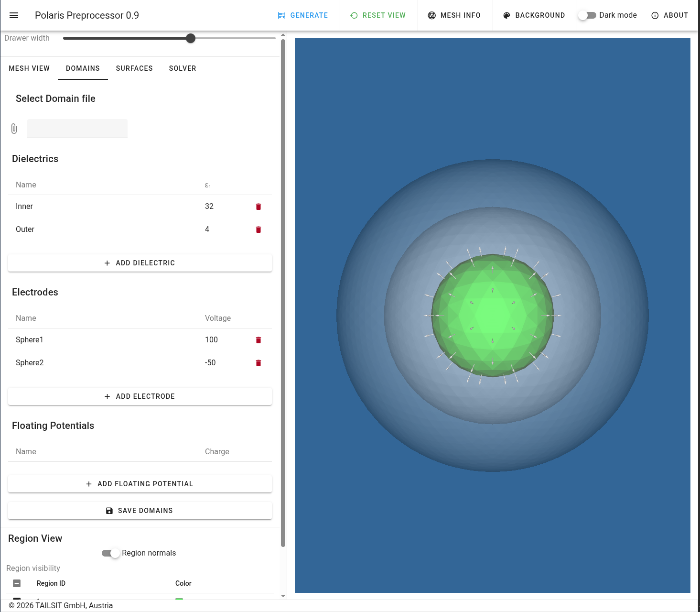
Task: Open the About dialog
Action: pyautogui.click(x=670, y=15)
